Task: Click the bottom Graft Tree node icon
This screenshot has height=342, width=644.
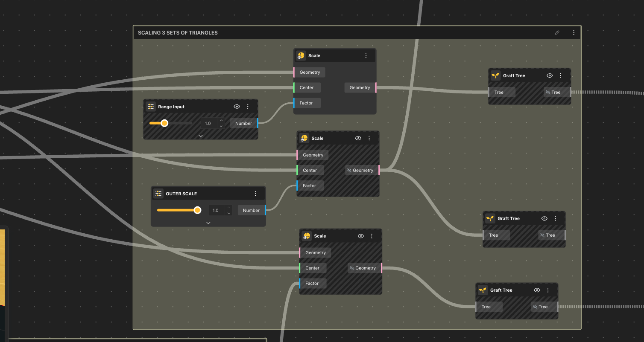Action: (483, 290)
